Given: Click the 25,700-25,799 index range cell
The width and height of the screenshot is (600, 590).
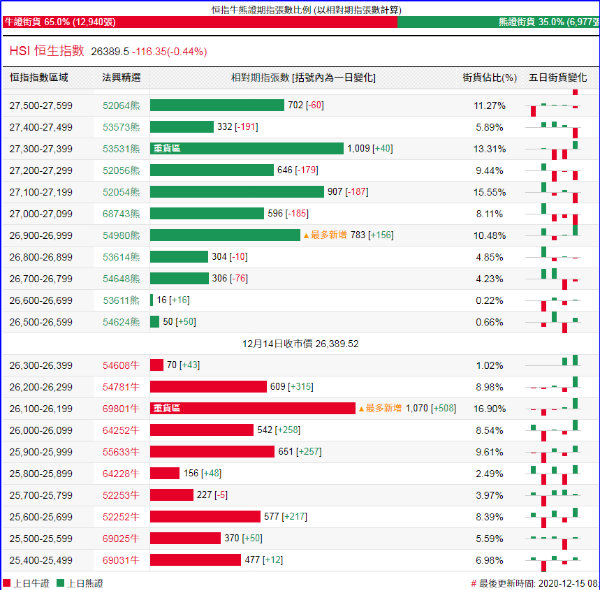Looking at the screenshot, I should click(41, 495).
